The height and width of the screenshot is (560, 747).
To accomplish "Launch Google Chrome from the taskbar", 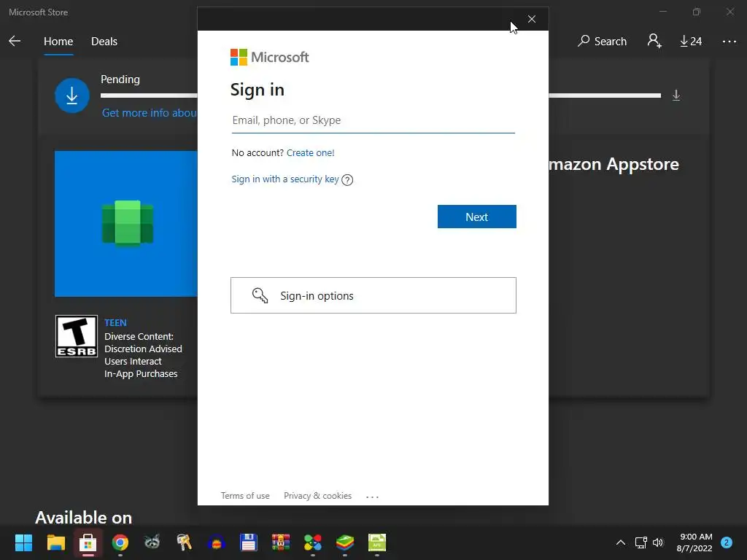I will tap(120, 542).
